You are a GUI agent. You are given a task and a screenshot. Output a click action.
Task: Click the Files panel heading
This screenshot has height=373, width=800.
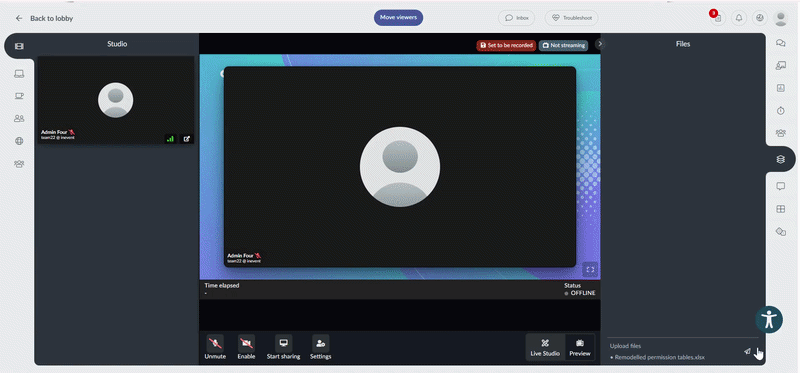[683, 44]
